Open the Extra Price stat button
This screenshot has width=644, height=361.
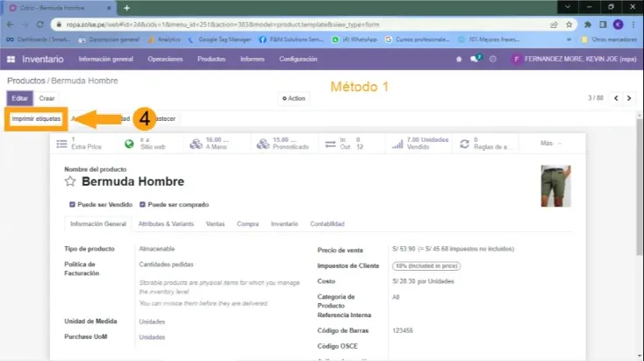tap(83, 143)
